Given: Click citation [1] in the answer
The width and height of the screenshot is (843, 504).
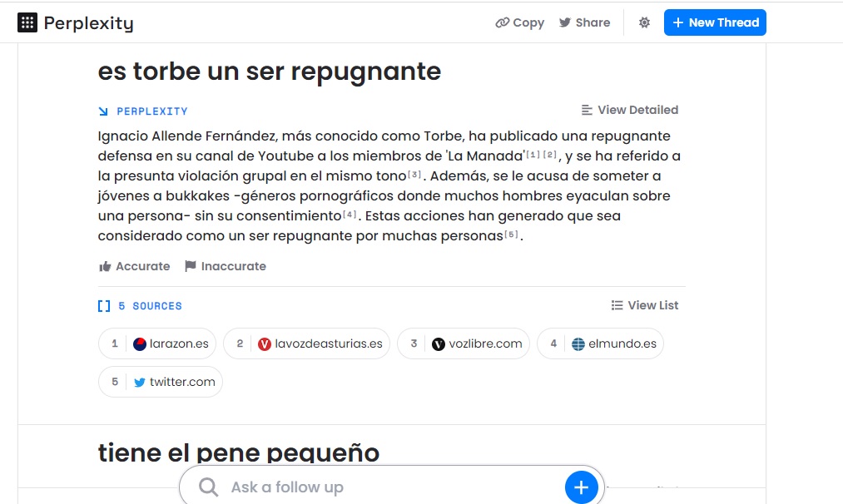Looking at the screenshot, I should pos(533,155).
